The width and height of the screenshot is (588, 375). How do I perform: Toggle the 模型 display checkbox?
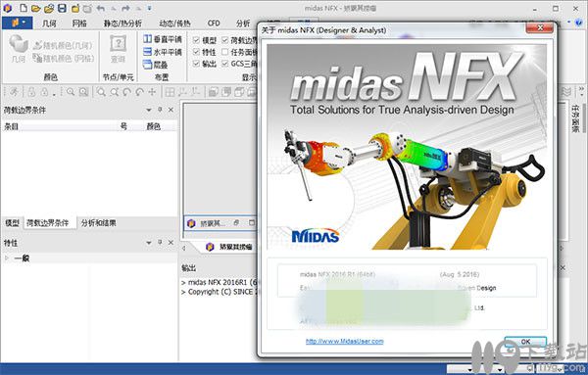(196, 40)
